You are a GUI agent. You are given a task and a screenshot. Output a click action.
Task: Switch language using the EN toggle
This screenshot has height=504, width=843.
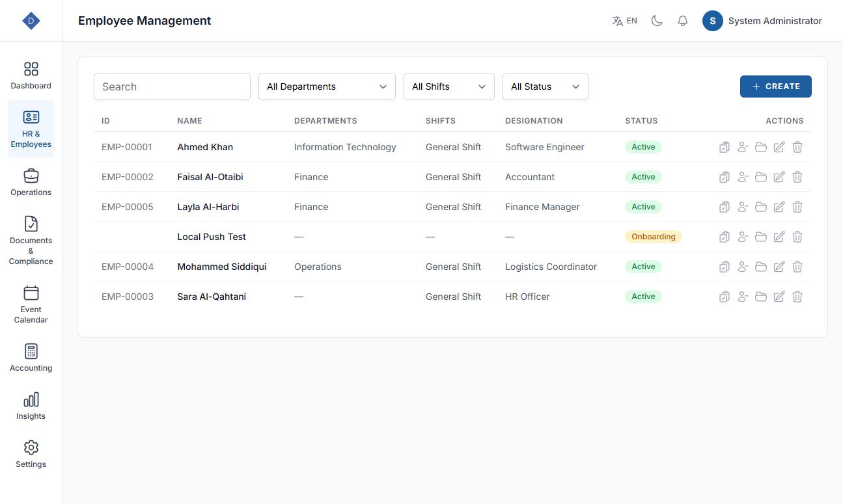(624, 21)
